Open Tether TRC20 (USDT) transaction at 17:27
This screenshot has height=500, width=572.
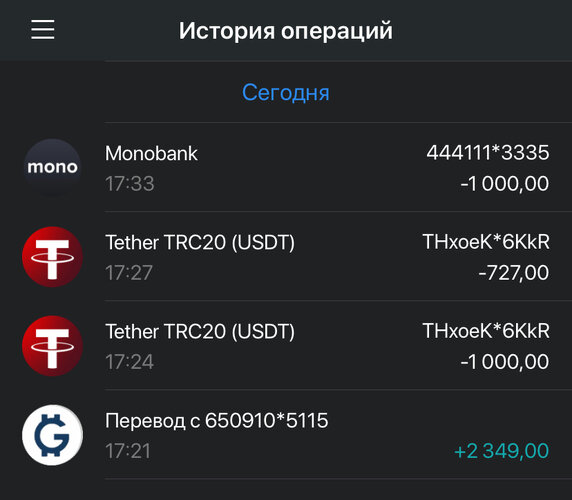point(286,257)
